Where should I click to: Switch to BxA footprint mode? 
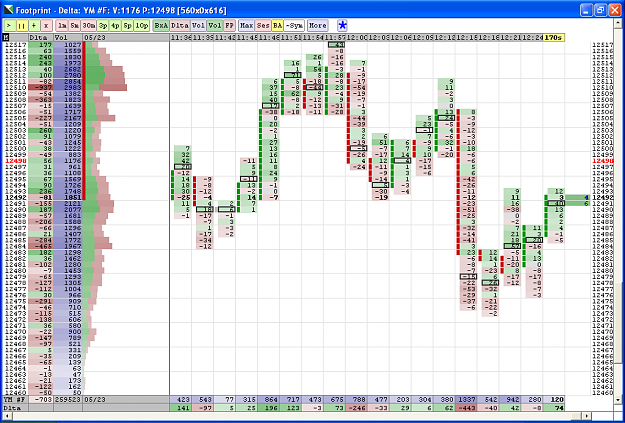tap(161, 26)
